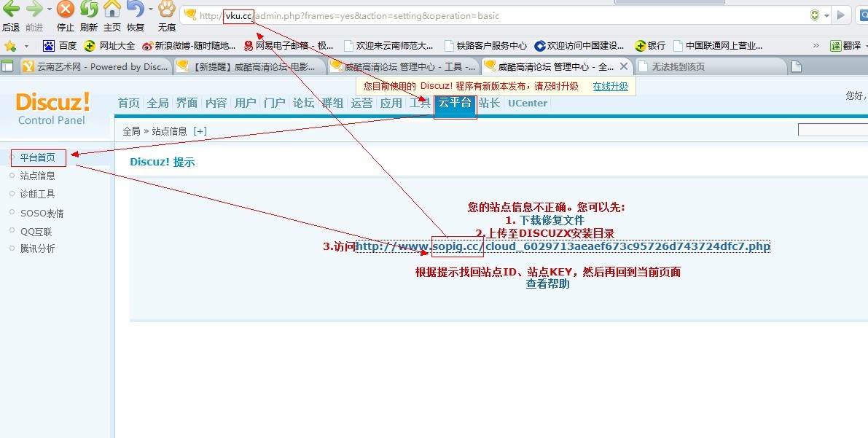The image size is (868, 438).
Task: Click the 翻译 translate toolbar button
Action: (x=846, y=46)
